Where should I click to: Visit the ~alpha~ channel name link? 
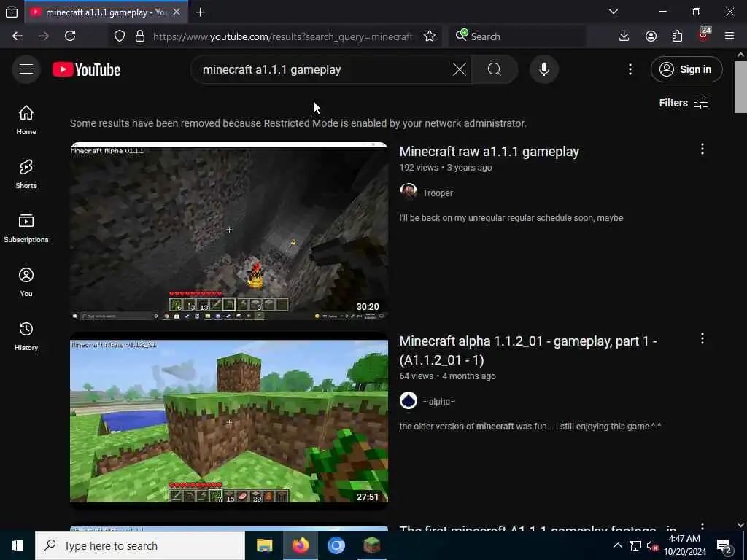point(438,402)
